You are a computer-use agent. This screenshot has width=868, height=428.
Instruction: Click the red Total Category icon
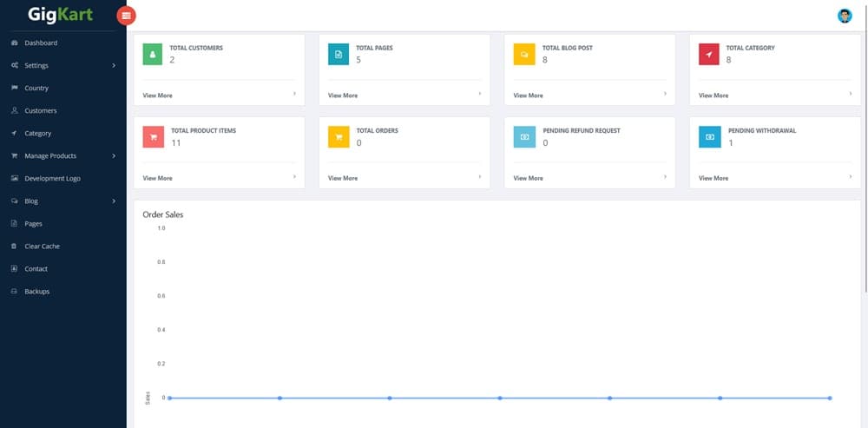(x=709, y=54)
